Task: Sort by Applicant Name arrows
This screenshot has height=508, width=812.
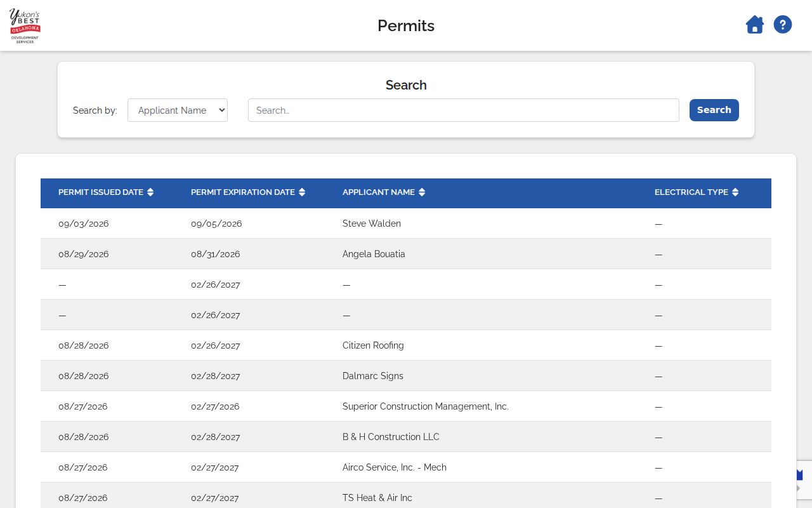Action: click(x=422, y=192)
